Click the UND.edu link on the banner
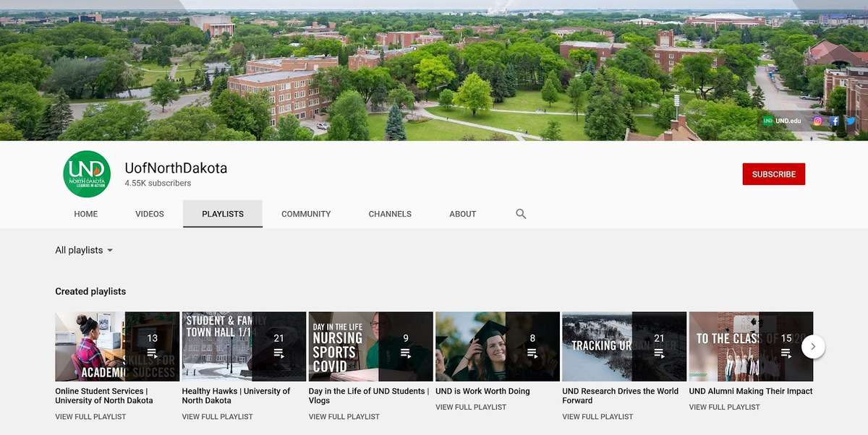 783,121
